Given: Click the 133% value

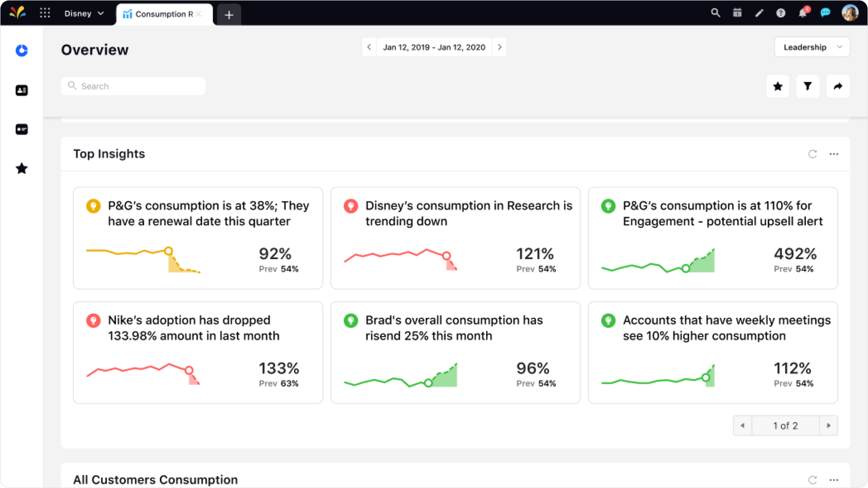Looking at the screenshot, I should click(279, 368).
